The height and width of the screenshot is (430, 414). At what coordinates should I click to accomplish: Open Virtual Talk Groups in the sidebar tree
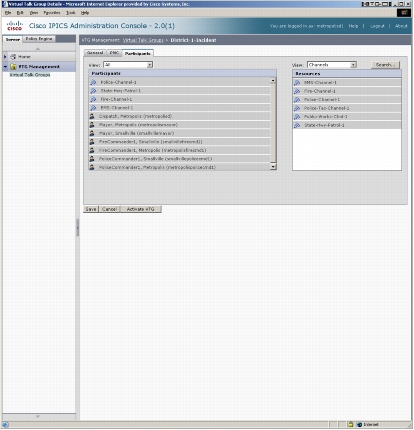(x=30, y=75)
